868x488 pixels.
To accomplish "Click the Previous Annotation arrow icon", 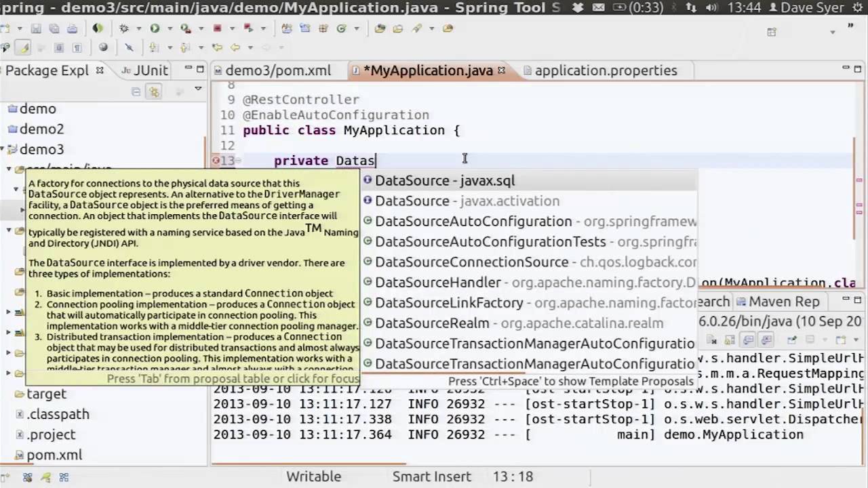I will tap(185, 47).
